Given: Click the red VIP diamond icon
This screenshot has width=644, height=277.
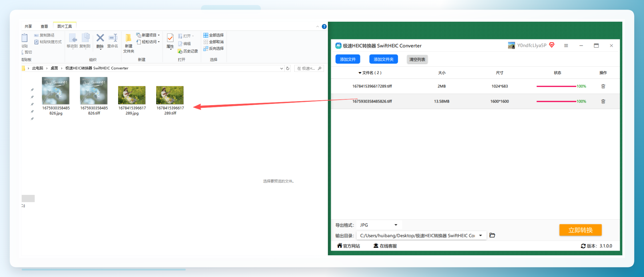Looking at the screenshot, I should click(x=552, y=45).
